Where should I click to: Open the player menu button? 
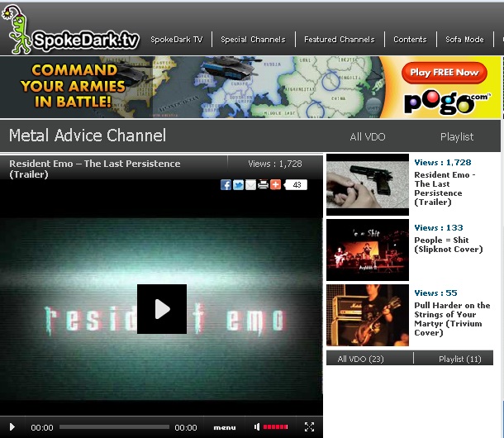(225, 427)
